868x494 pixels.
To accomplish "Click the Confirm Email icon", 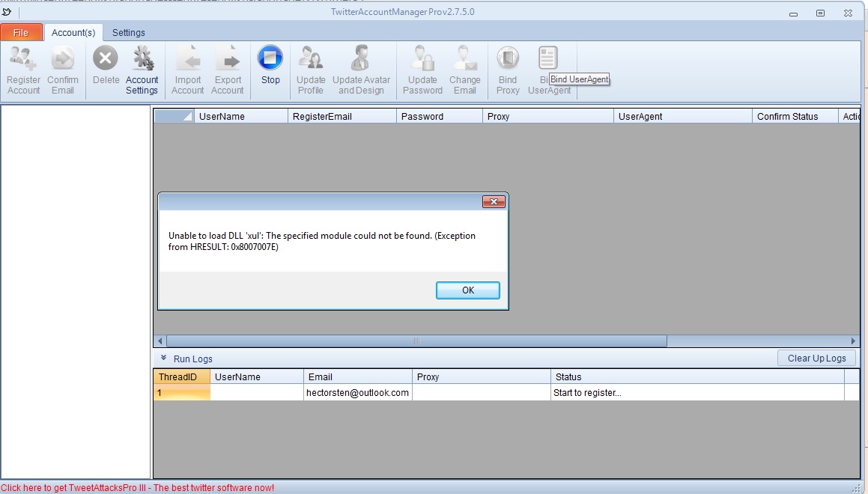I will click(x=63, y=58).
